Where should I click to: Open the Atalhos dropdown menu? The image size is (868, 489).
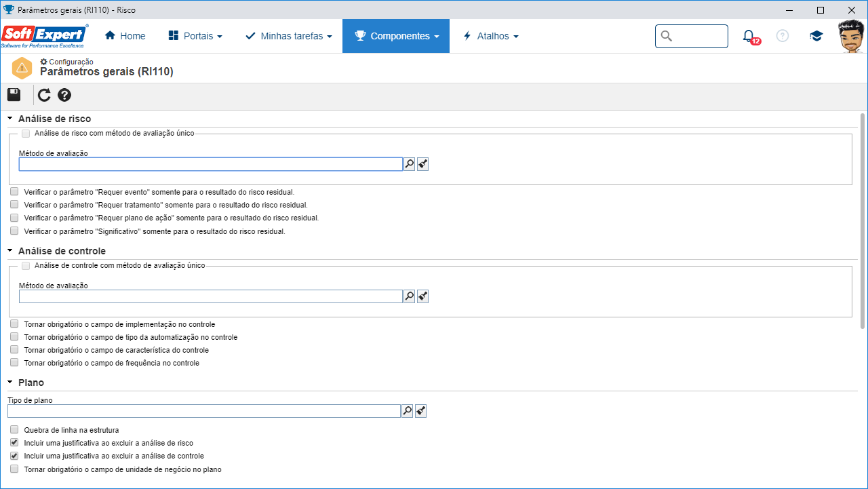[x=490, y=36]
